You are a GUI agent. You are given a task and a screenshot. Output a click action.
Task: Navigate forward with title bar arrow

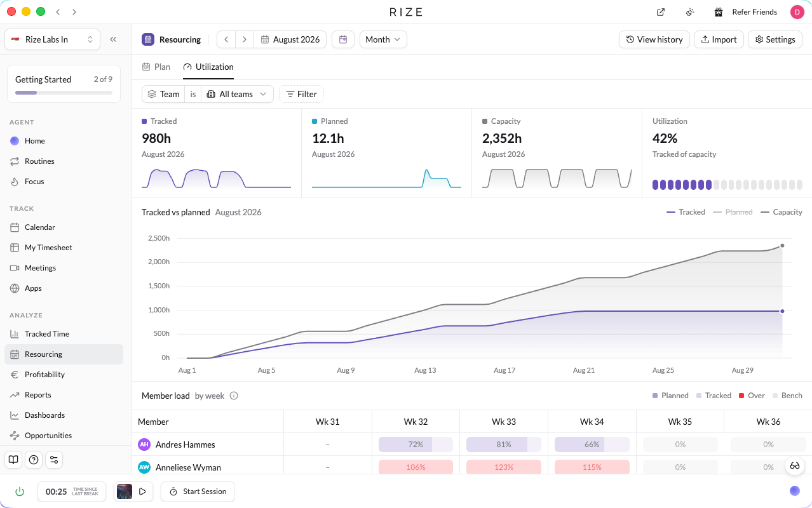click(x=74, y=12)
